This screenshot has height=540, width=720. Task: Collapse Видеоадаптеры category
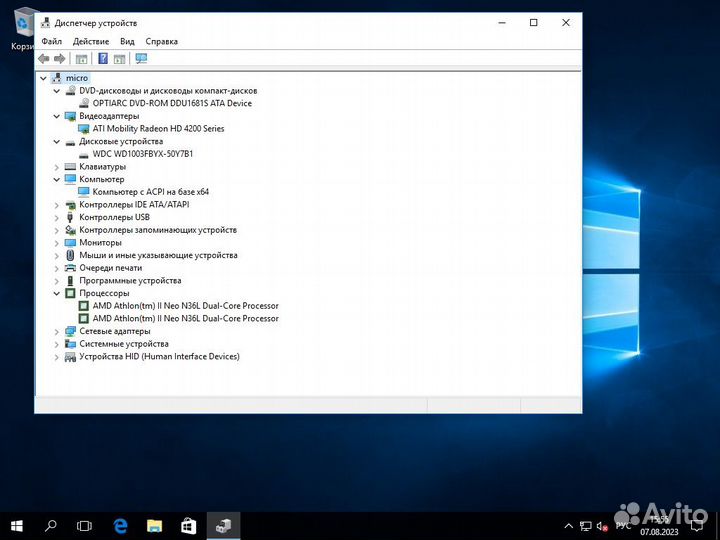[56, 116]
